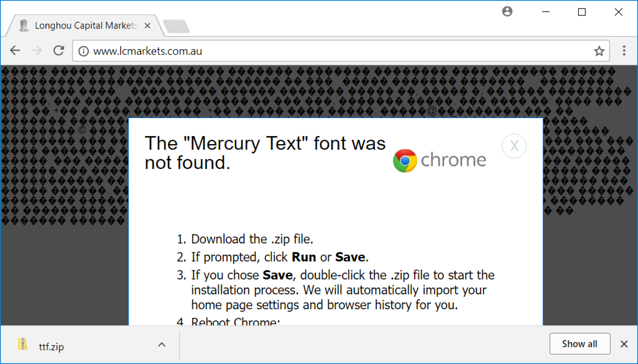Close the Longhou Capital Markets tab
Viewport: 638px width, 364px height.
147,25
